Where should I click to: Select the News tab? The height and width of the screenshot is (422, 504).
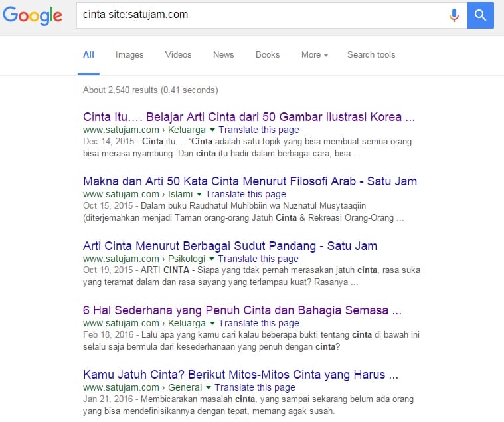(x=223, y=55)
